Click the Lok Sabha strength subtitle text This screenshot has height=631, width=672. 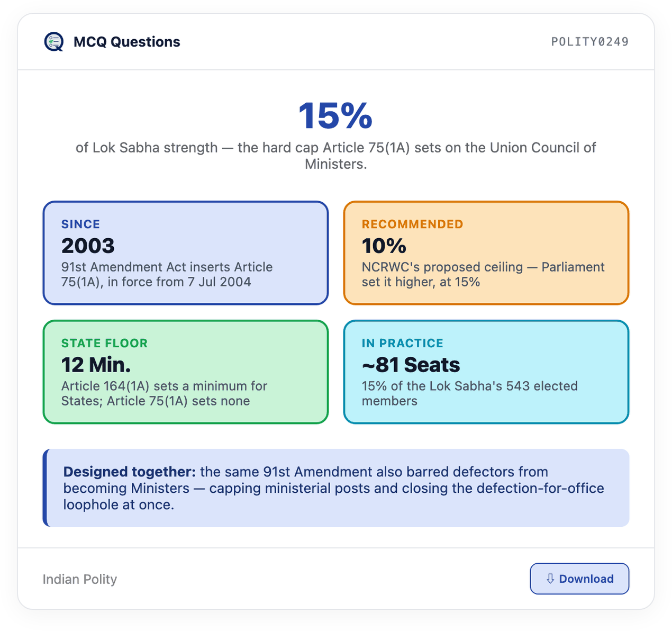(335, 156)
